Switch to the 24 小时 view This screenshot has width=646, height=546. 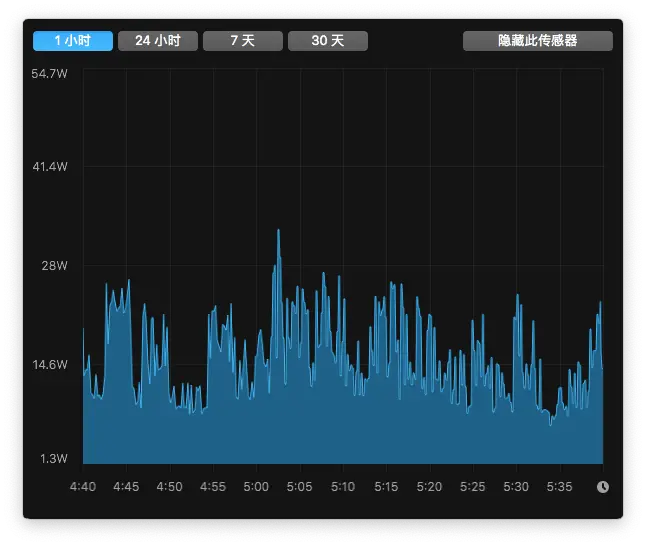click(157, 41)
